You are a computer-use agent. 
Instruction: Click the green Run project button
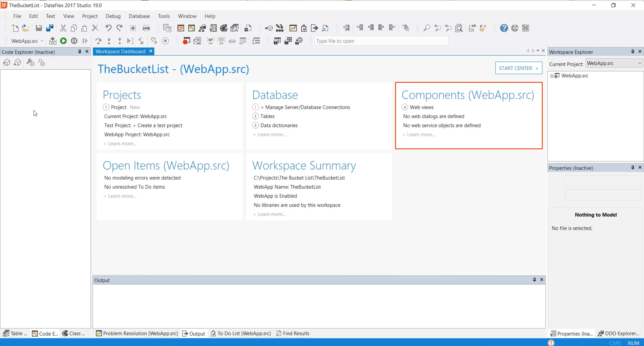[63, 41]
